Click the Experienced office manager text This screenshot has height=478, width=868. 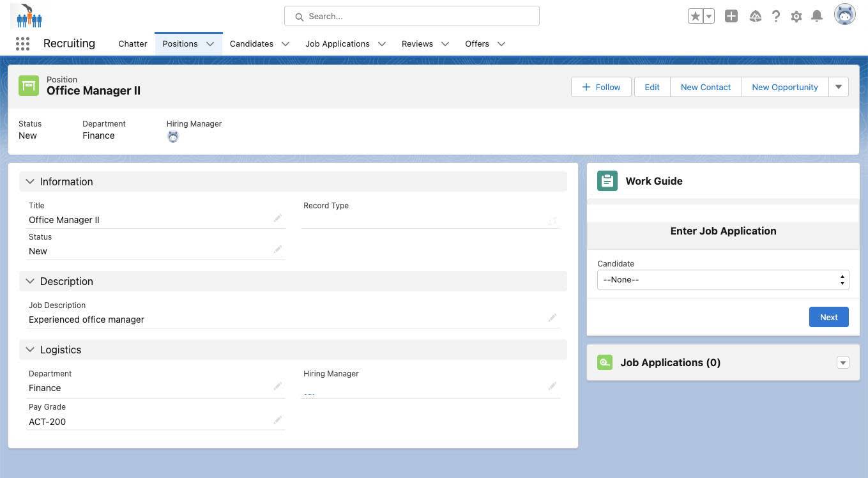(86, 320)
